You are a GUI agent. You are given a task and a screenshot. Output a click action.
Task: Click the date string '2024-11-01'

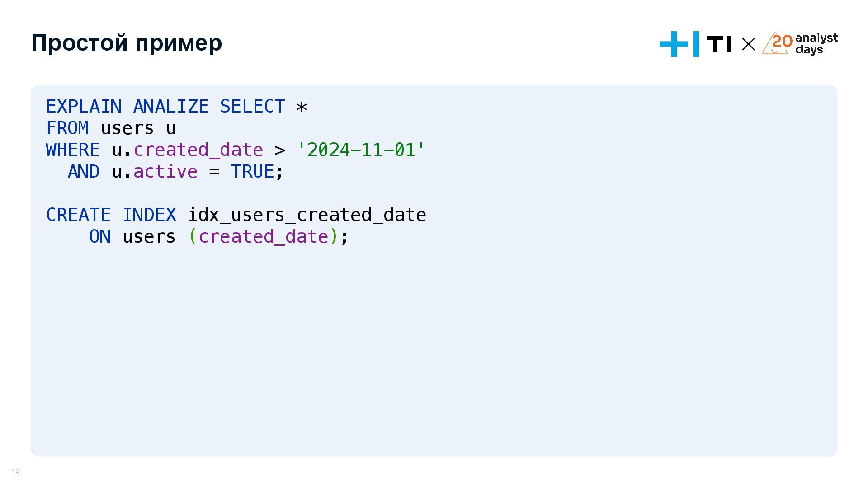[361, 150]
